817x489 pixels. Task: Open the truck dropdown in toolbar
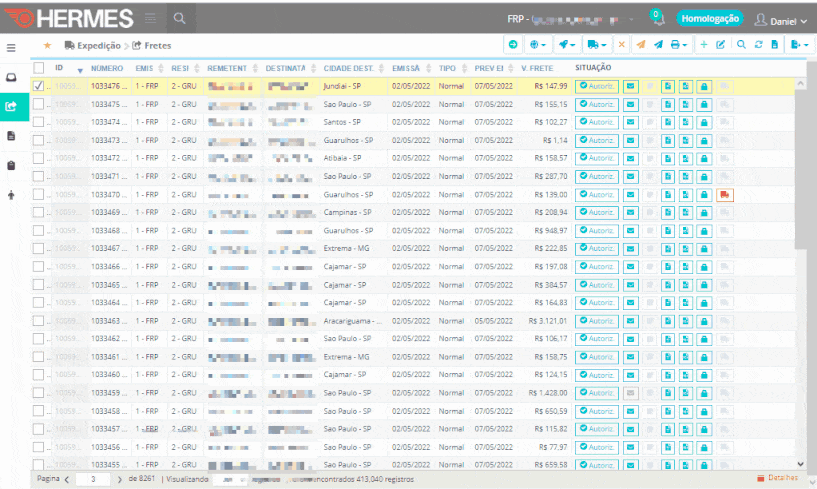pos(597,45)
